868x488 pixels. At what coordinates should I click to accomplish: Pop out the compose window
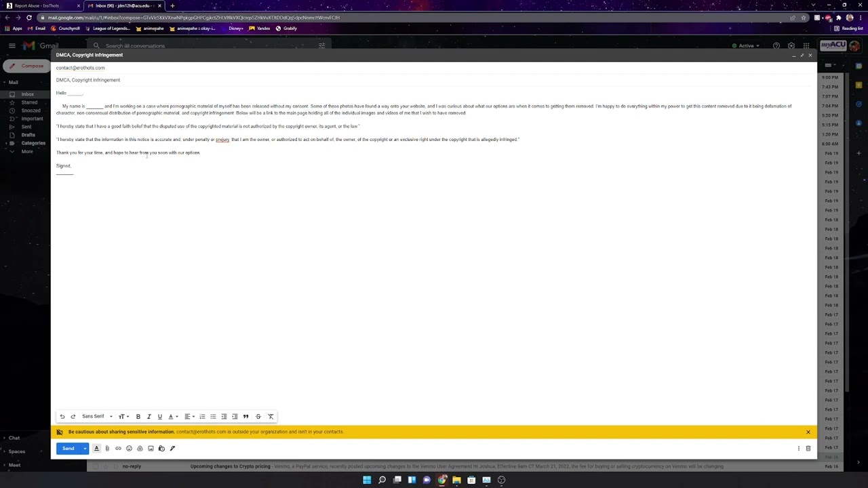(802, 55)
